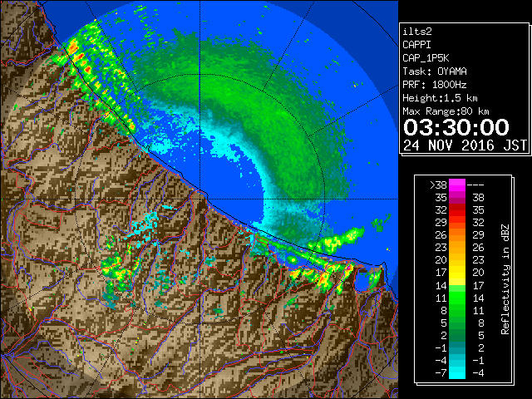
Task: Click the 'Max Range:80 km' text
Action: pyautogui.click(x=446, y=111)
